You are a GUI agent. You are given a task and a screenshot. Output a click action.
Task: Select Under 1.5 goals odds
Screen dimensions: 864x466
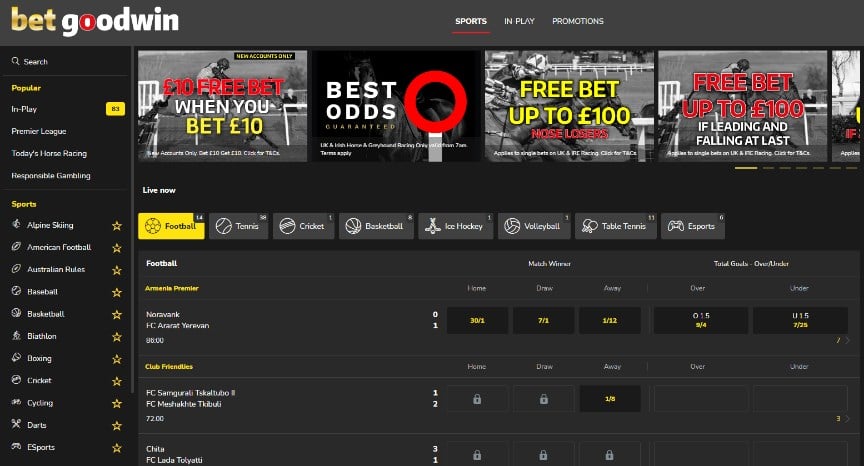[x=800, y=321]
